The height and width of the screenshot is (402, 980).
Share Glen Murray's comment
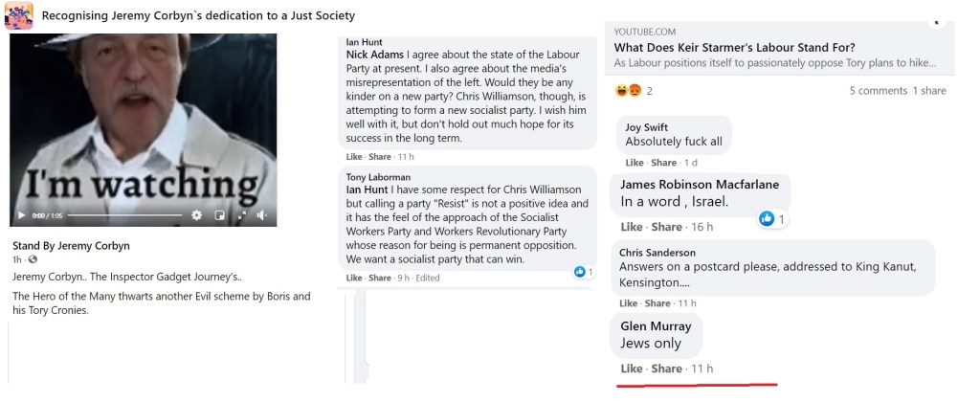coord(667,368)
